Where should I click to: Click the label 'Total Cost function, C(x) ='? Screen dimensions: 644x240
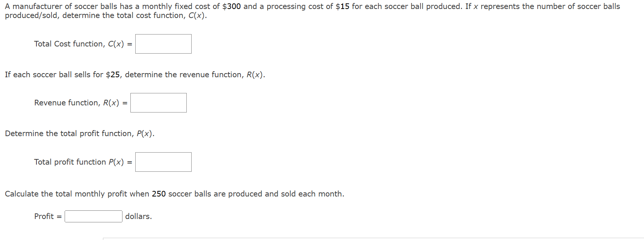83,44
